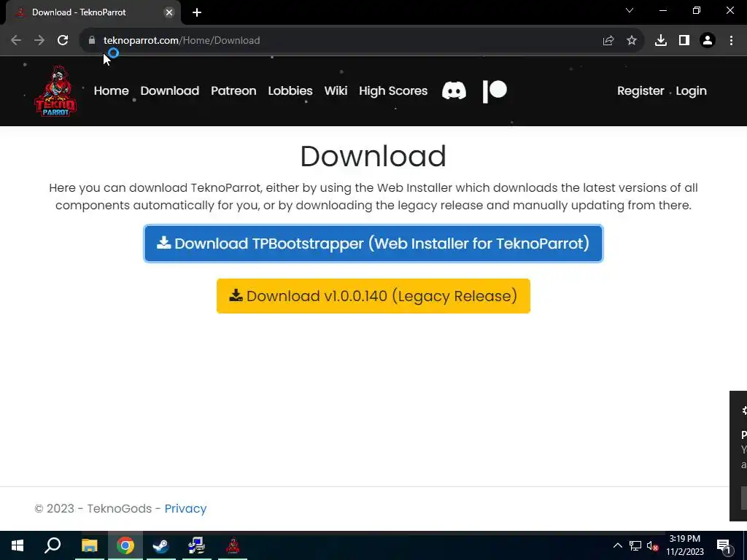Open the taskbar clock and date

click(684, 545)
